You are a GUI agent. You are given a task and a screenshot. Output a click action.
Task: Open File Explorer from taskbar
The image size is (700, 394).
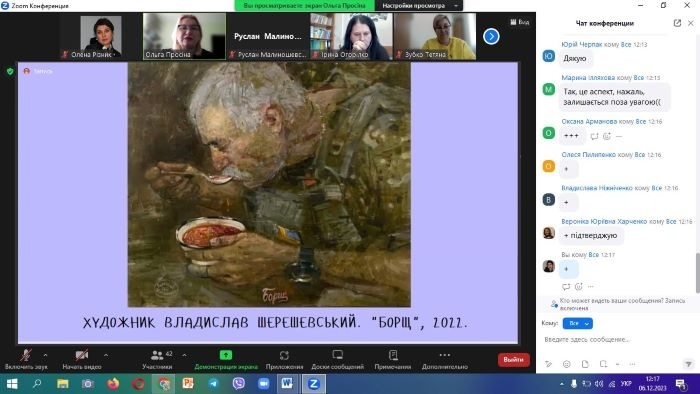click(62, 384)
